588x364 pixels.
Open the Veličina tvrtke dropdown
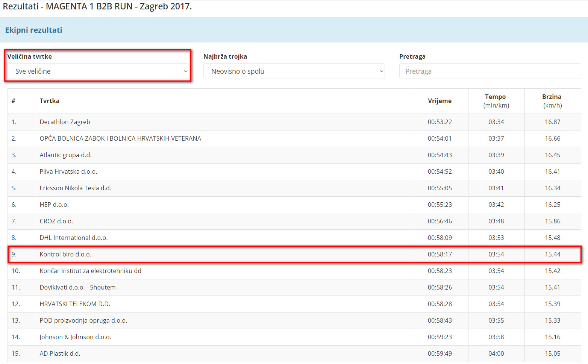[98, 71]
